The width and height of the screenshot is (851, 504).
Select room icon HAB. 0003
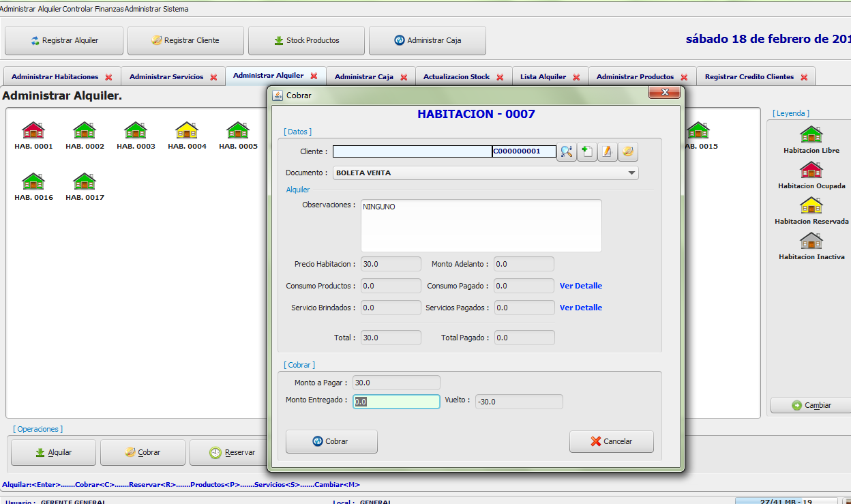point(136,130)
